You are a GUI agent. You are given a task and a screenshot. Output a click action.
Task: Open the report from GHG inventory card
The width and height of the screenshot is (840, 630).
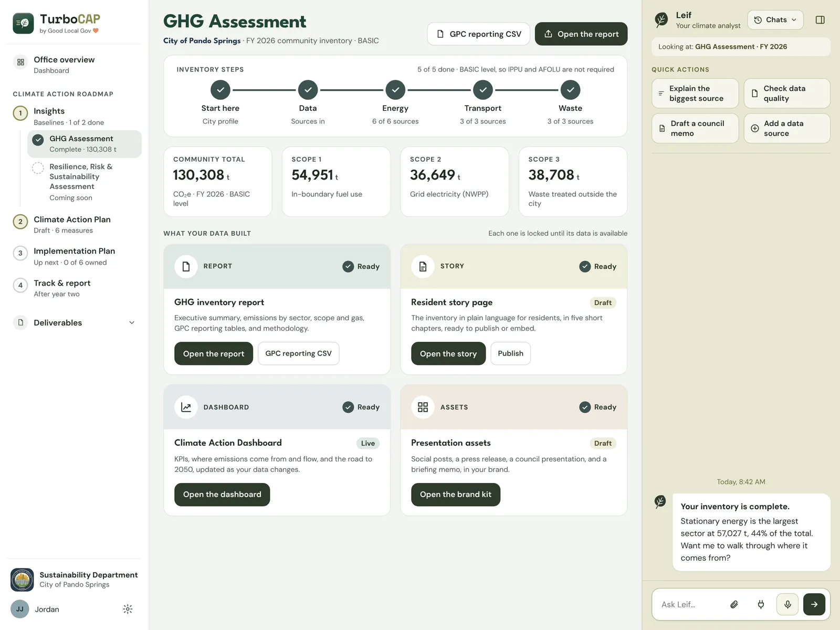pos(214,353)
